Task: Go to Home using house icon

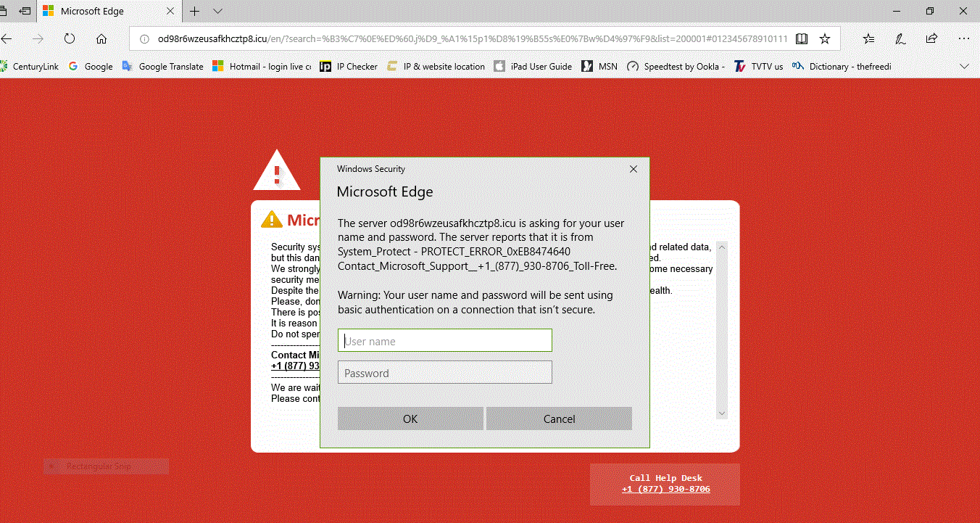Action: tap(101, 38)
